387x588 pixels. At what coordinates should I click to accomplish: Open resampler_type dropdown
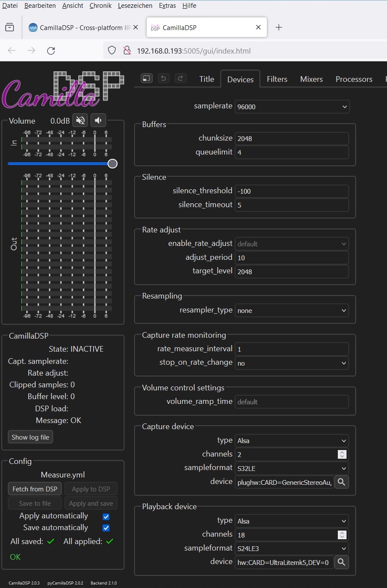tap(292, 311)
